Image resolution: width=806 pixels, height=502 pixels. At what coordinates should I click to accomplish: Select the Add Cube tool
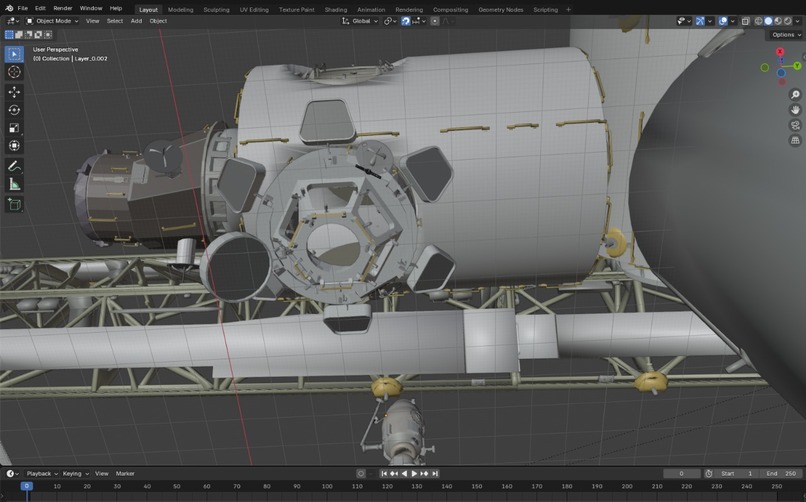pyautogui.click(x=14, y=204)
